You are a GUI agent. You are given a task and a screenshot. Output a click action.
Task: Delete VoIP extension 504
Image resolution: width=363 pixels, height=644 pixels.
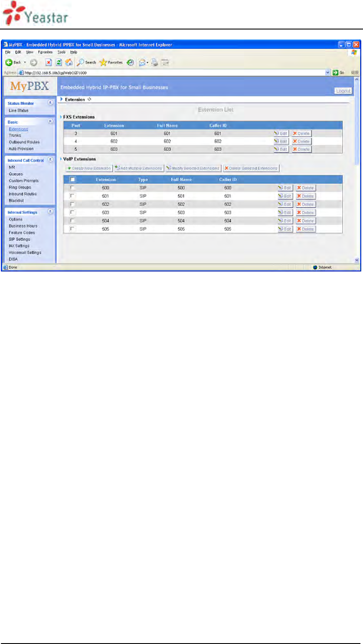coord(306,221)
